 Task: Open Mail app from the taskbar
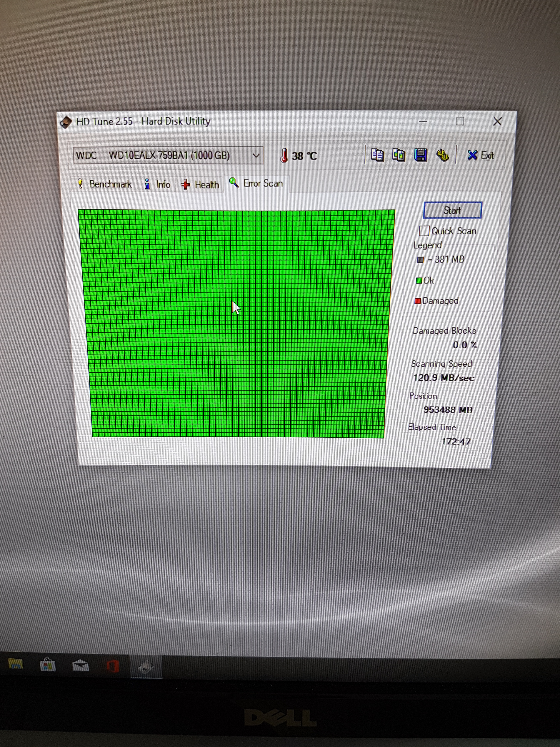80,665
